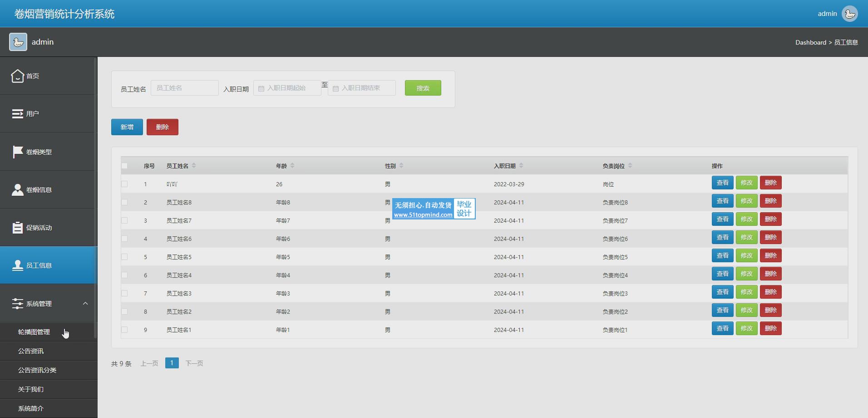Click the sliders icon for 系统管理
868x418 pixels.
(x=17, y=304)
